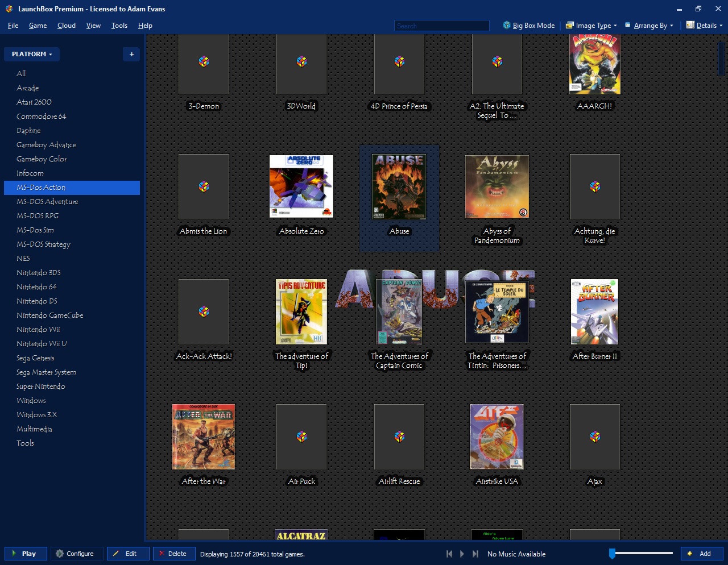Click the LaunchBox logo in title bar
This screenshot has width=728, height=565.
click(x=9, y=9)
